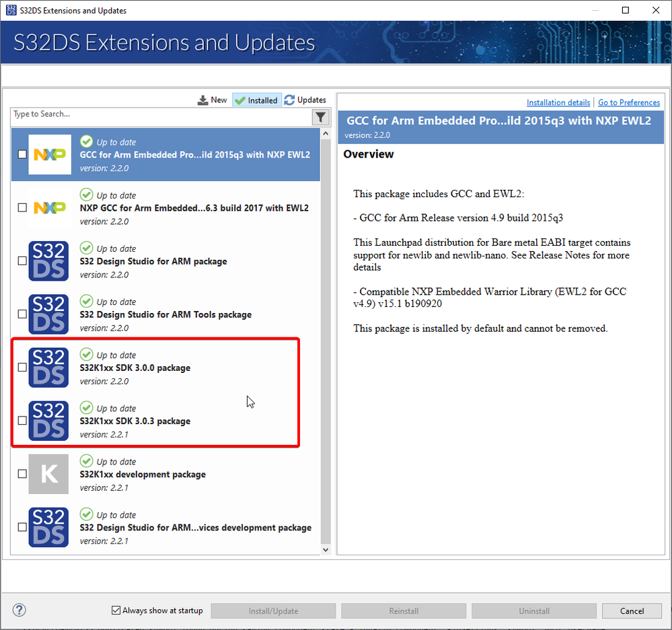Click the Reinstall button
This screenshot has width=672, height=630.
(x=404, y=610)
